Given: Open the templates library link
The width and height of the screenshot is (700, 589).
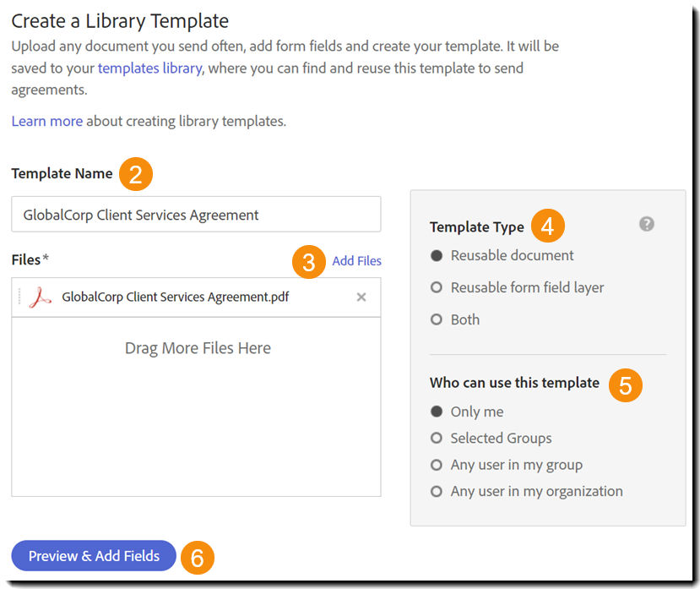Looking at the screenshot, I should [x=149, y=68].
